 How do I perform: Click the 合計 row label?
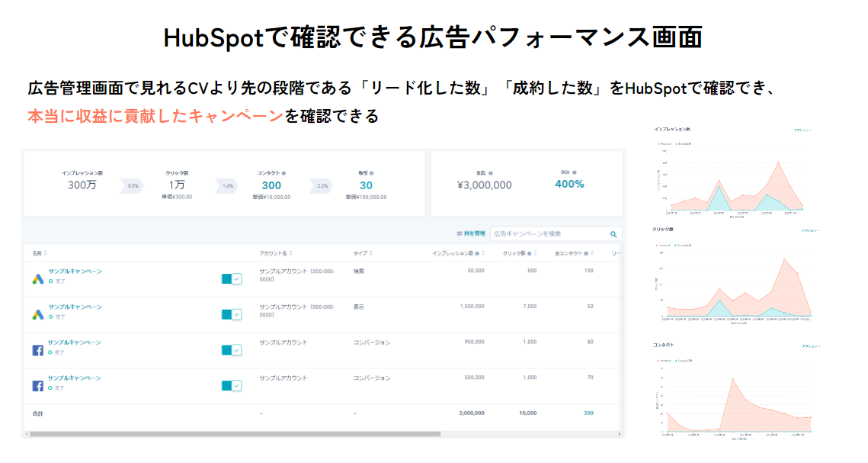pyautogui.click(x=37, y=413)
